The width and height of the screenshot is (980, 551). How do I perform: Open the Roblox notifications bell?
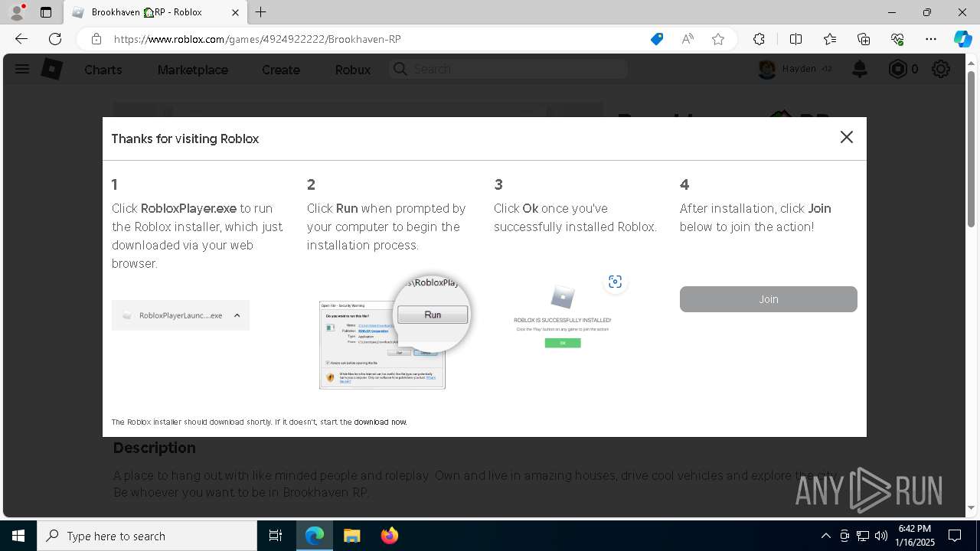tap(860, 69)
